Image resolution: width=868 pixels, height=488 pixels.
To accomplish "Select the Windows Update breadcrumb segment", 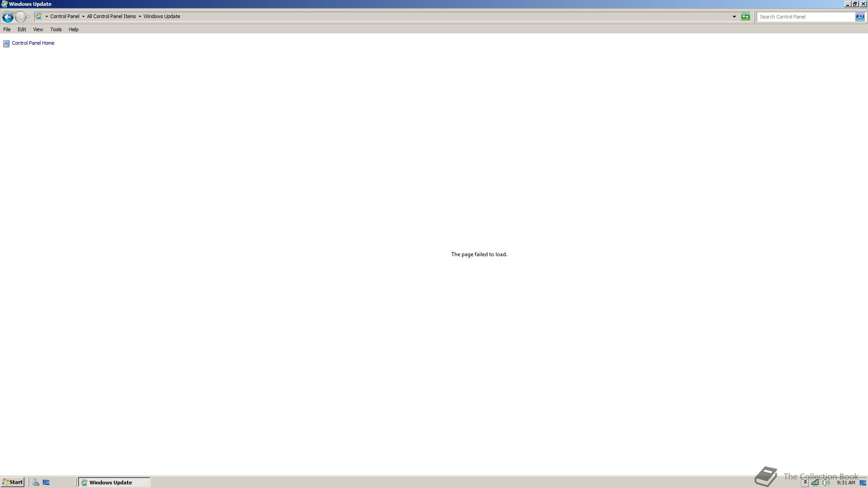I will pos(162,16).
